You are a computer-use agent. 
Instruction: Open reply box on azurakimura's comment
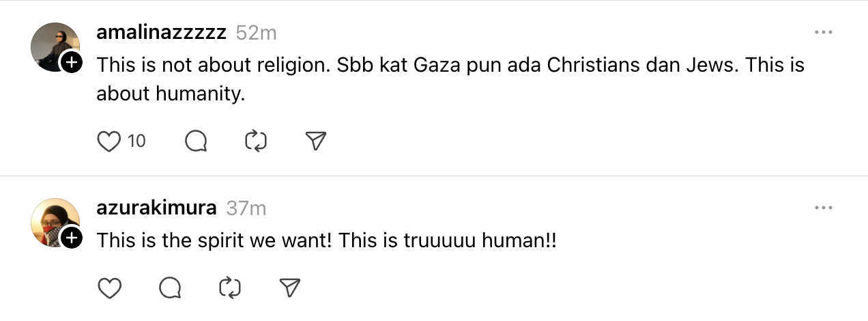[170, 288]
